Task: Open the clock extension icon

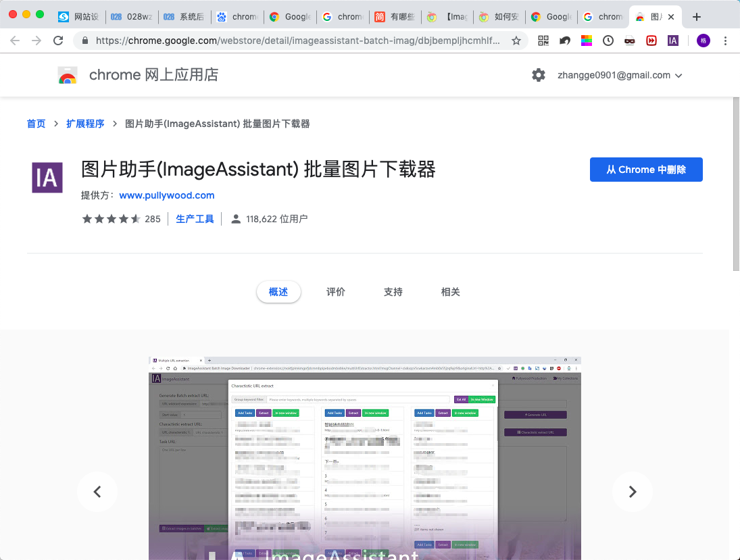Action: (x=608, y=41)
